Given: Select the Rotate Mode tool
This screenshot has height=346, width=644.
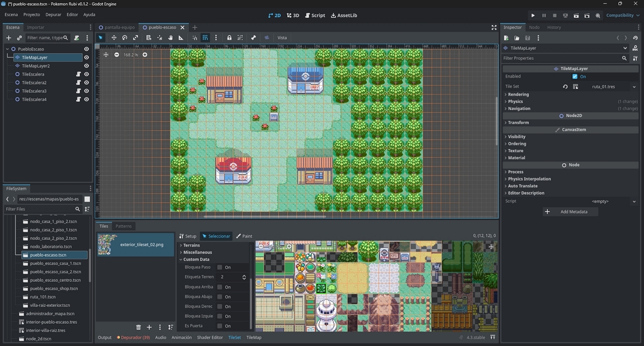Looking at the screenshot, I should (125, 38).
